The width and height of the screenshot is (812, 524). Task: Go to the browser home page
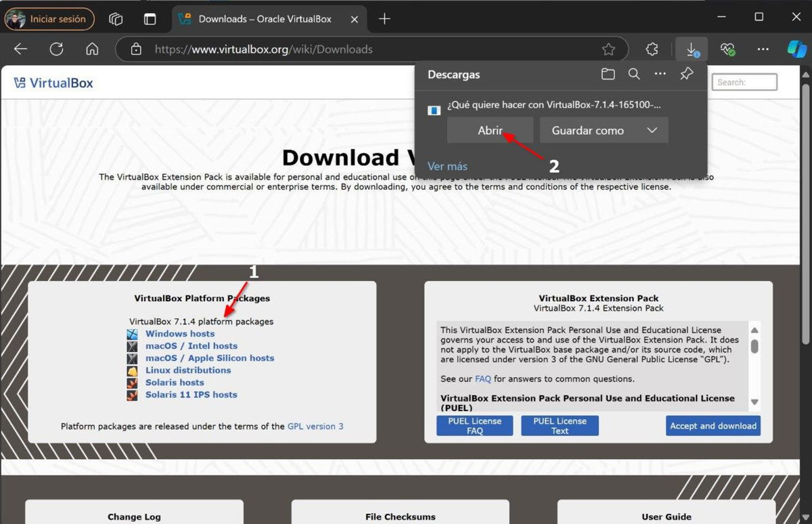(92, 49)
